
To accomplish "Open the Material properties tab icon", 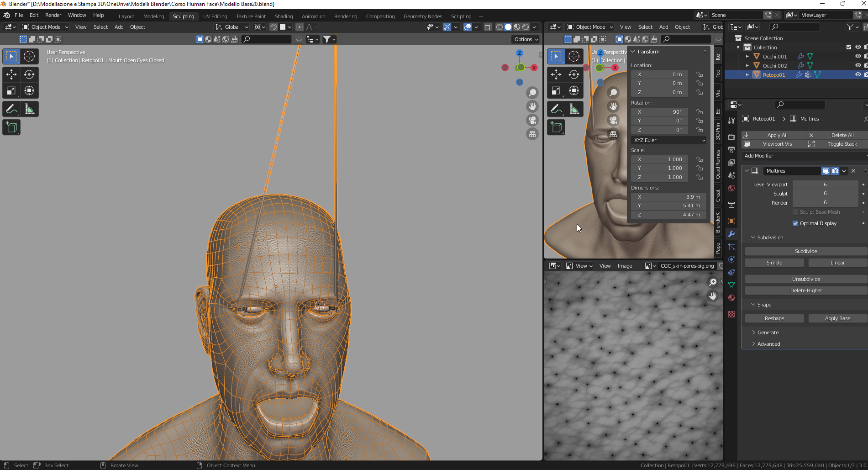I will pos(731,298).
